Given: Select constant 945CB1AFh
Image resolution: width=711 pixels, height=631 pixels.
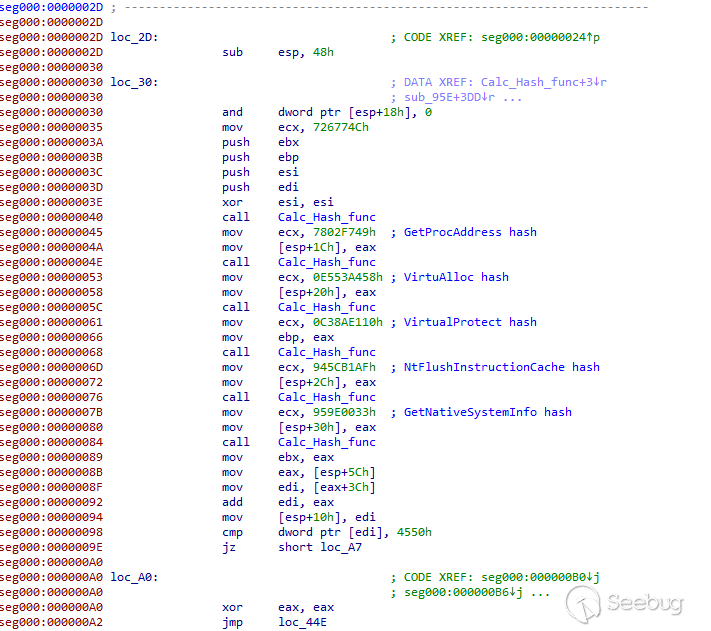Looking at the screenshot, I should click(x=344, y=367).
